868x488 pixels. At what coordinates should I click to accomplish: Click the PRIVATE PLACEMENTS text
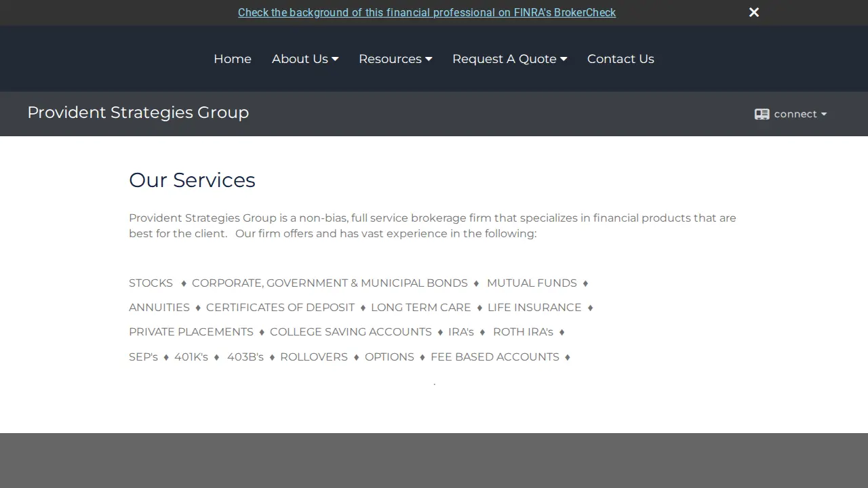point(191,331)
